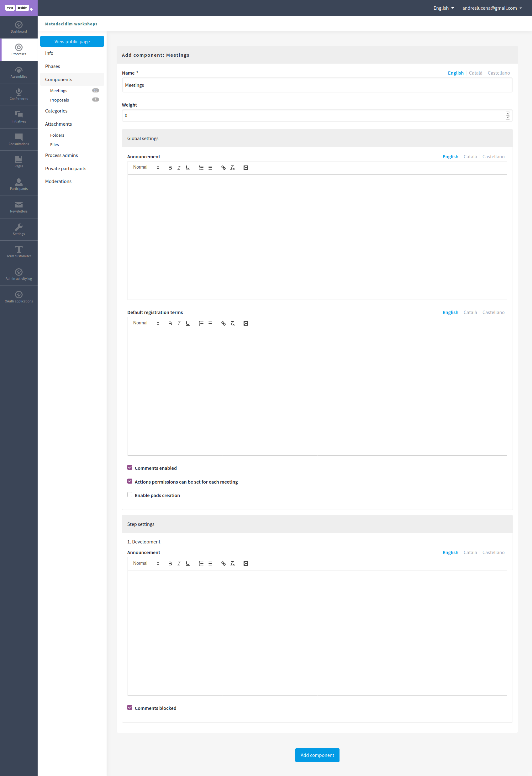This screenshot has height=776, width=532.
Task: Uncheck Comments blocked
Action: [x=130, y=708]
